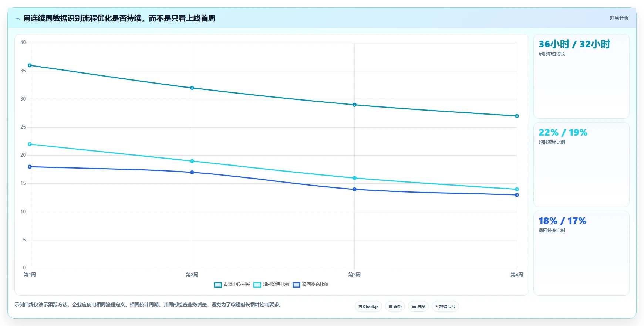Click the y-axis value 40
Screen dimensions: 644x326
coord(23,43)
